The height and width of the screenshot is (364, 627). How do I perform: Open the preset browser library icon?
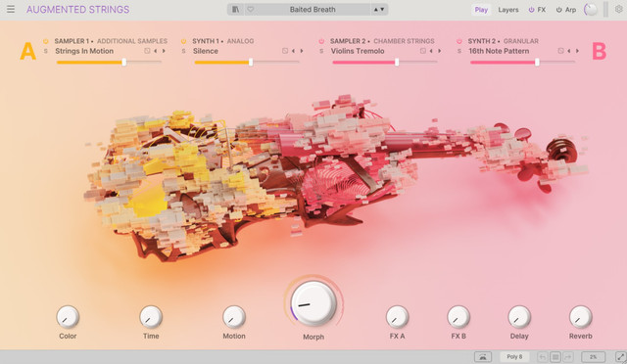(236, 9)
